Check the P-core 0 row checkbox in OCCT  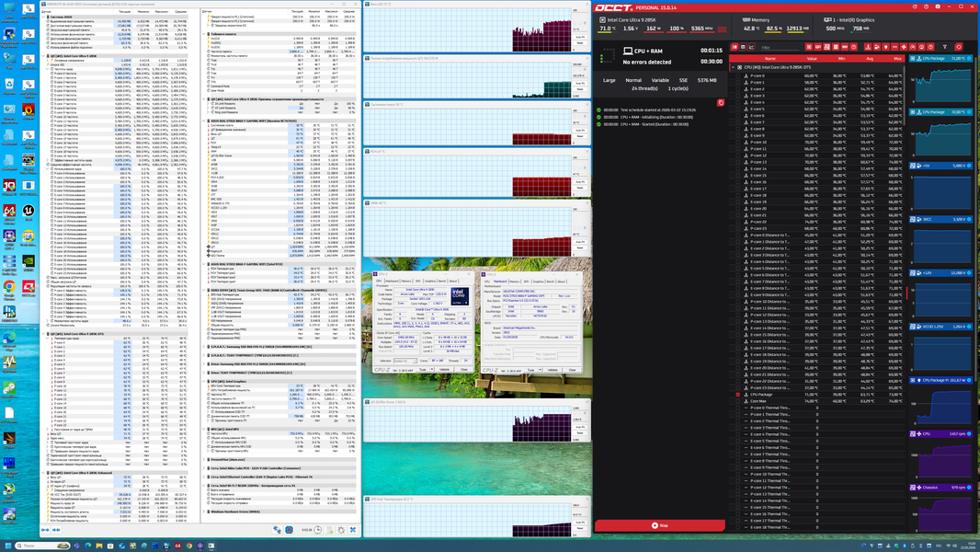pos(737,75)
